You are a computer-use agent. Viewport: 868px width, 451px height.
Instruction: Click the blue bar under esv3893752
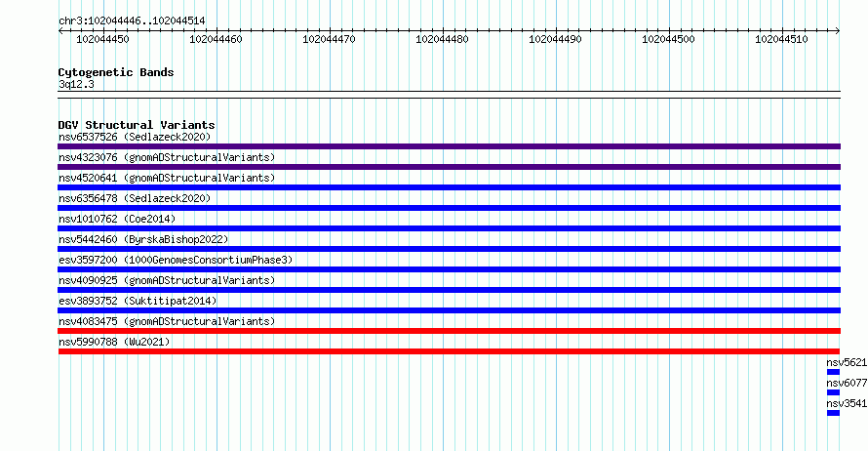pyautogui.click(x=449, y=310)
